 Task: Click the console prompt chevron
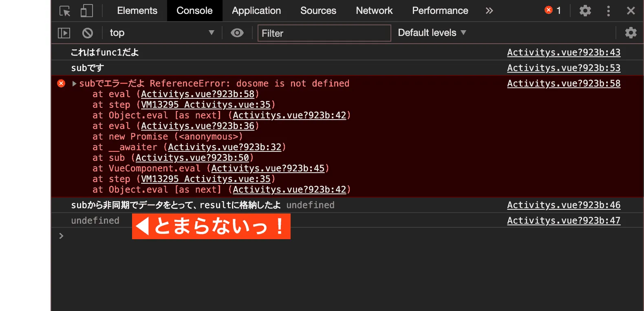(x=61, y=236)
